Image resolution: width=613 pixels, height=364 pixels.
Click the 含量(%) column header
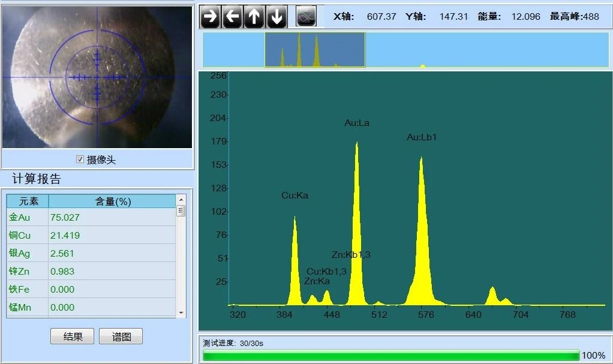pos(113,201)
